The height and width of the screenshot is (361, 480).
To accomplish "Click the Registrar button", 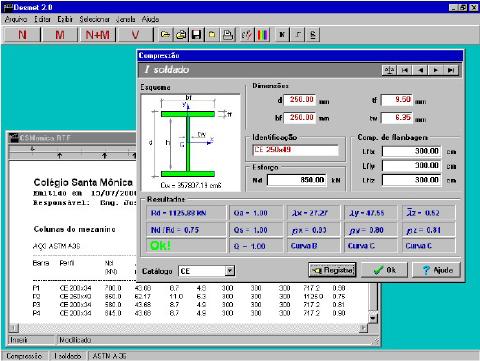I will [x=332, y=270].
